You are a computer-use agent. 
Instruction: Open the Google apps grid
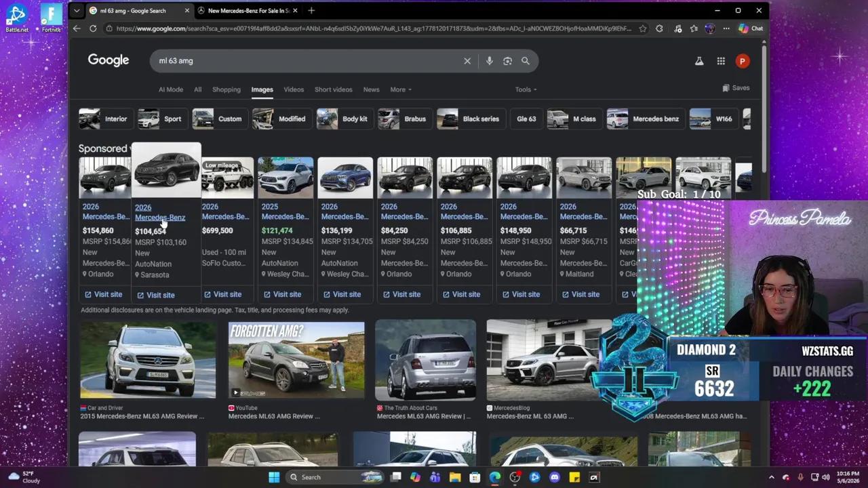point(721,61)
